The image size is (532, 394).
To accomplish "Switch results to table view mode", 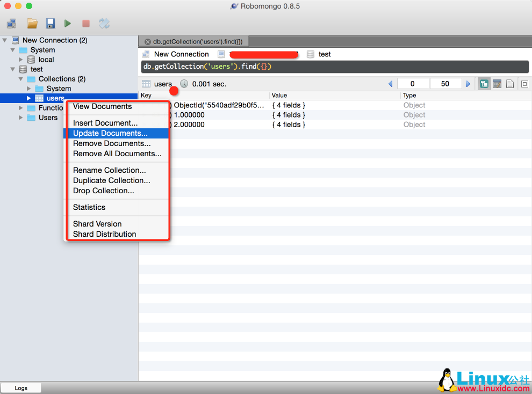I will [x=497, y=84].
